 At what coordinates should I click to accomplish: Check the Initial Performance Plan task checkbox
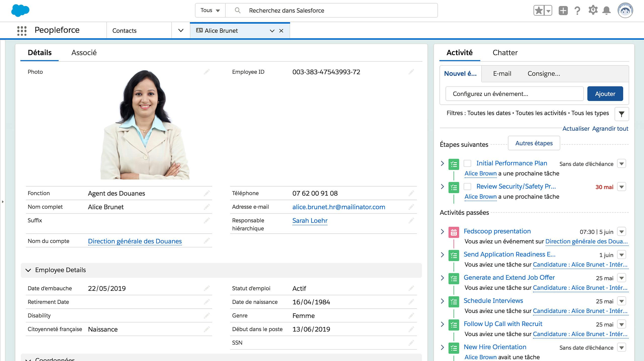(x=467, y=163)
